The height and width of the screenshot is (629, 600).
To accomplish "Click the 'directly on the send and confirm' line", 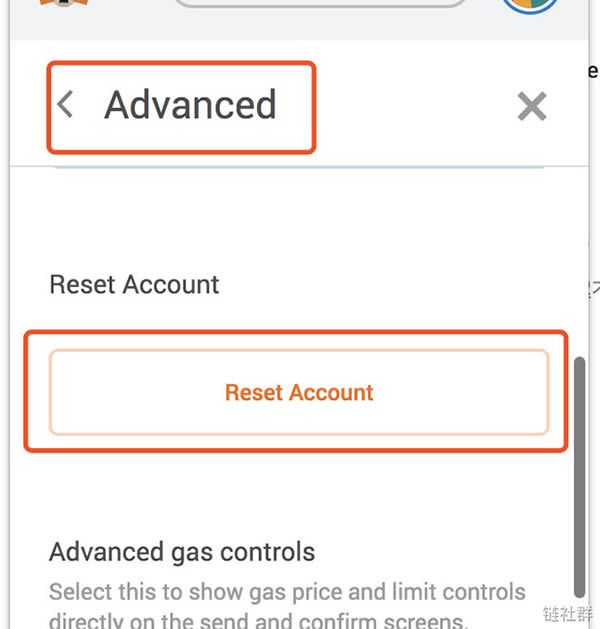I will 258,618.
